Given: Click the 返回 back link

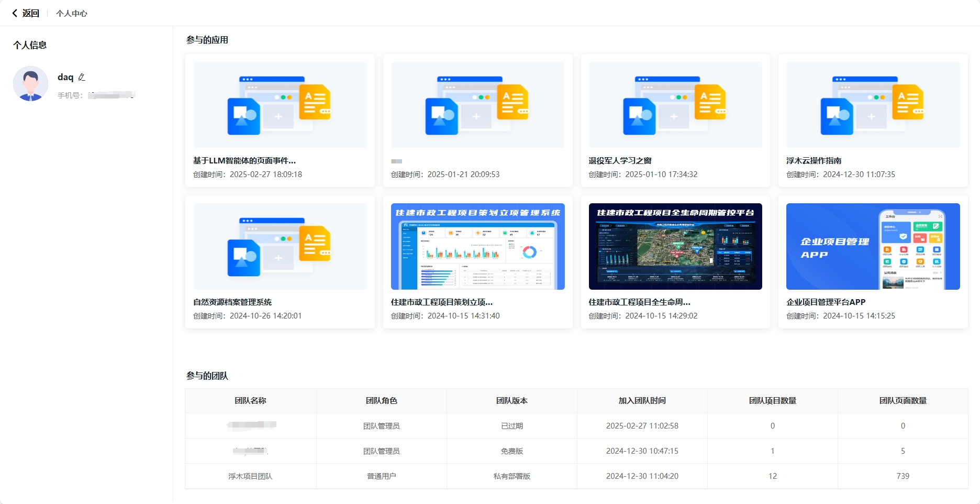Looking at the screenshot, I should (30, 13).
